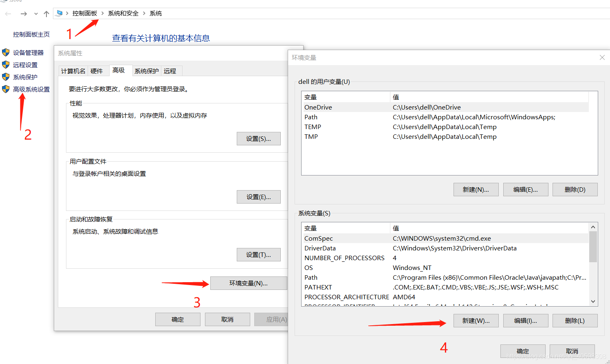Select PATHEXT system variable row

pos(445,287)
